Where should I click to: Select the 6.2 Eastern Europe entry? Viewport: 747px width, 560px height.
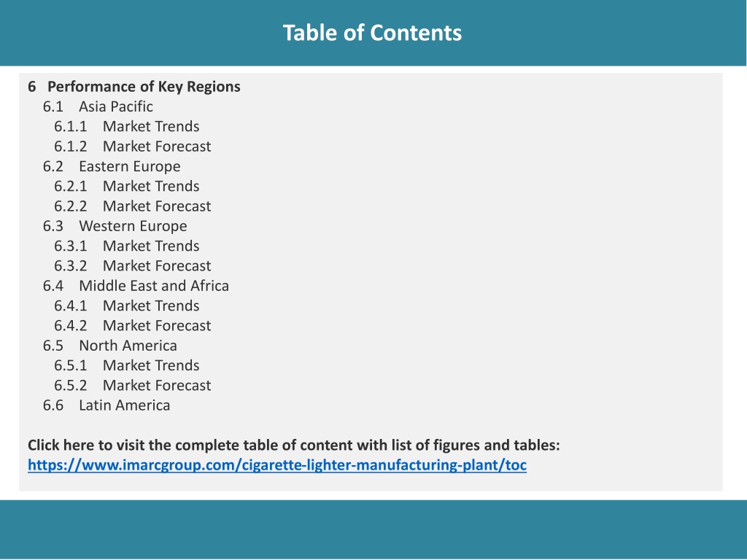click(112, 167)
